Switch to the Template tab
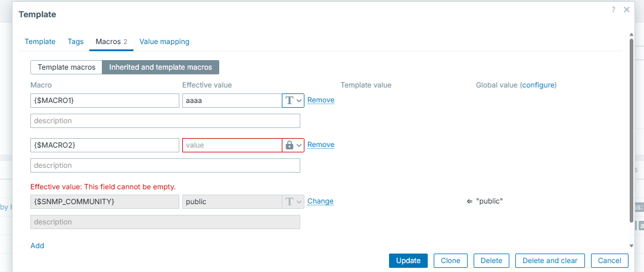The image size is (644, 272). 40,42
